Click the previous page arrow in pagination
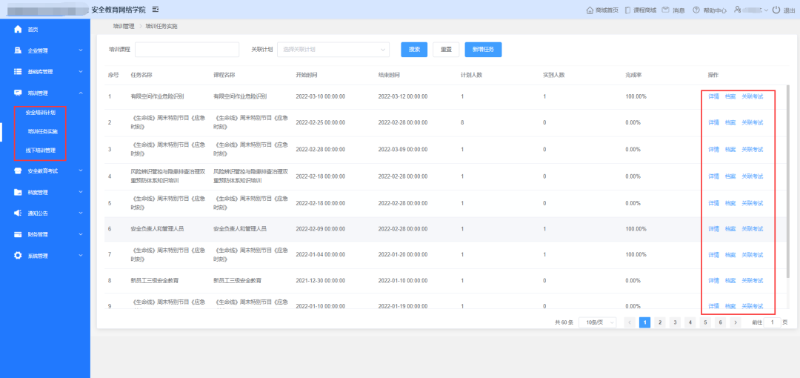This screenshot has width=800, height=378. click(x=630, y=322)
